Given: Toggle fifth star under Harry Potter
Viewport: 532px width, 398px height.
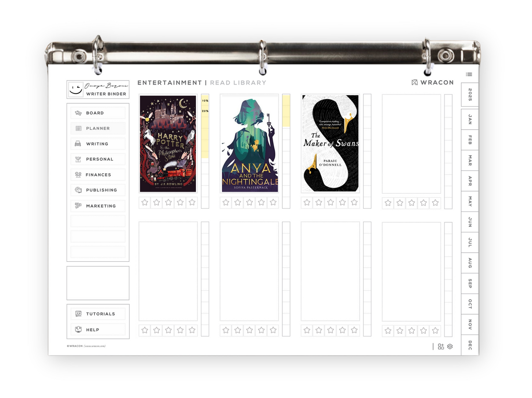Looking at the screenshot, I should click(192, 202).
